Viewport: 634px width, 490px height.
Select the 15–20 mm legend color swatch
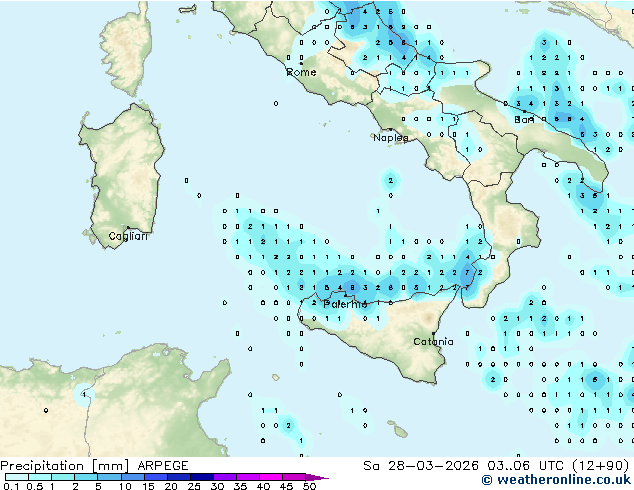click(x=155, y=477)
